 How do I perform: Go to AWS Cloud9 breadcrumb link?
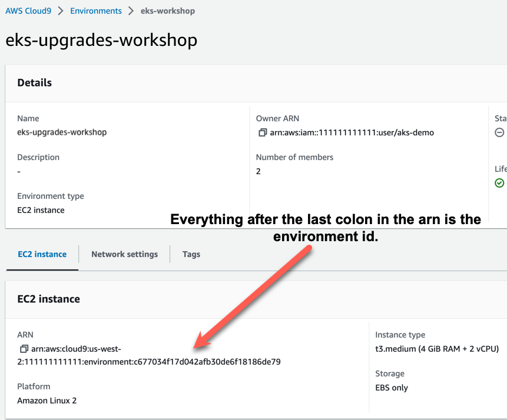28,11
